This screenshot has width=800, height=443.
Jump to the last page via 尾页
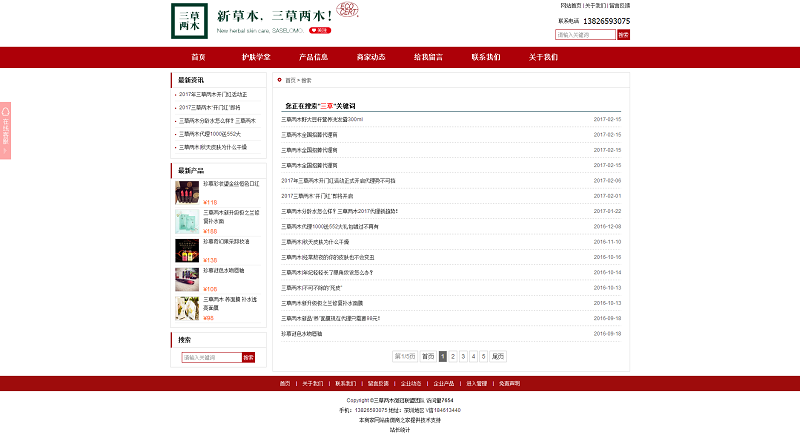(498, 356)
